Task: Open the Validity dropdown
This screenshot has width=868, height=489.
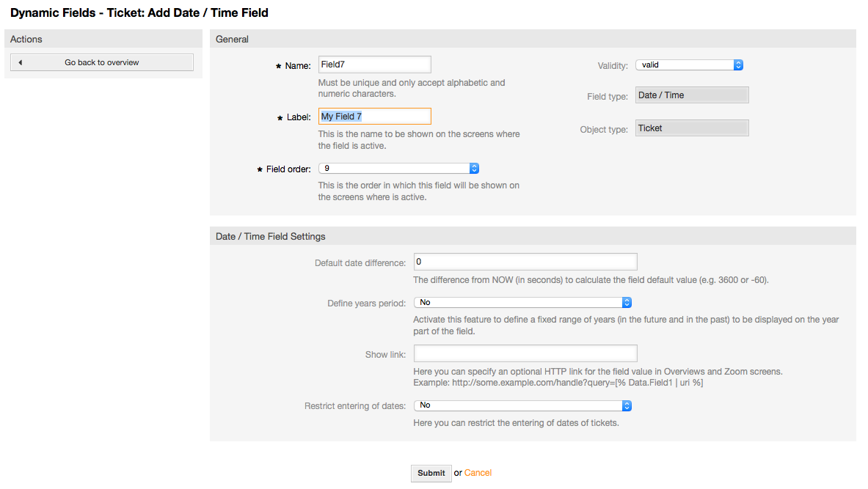Action: point(689,65)
